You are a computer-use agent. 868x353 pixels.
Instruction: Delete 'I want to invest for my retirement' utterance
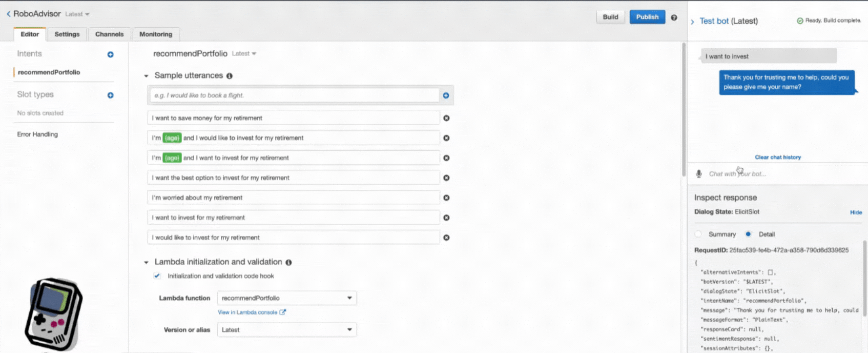446,218
